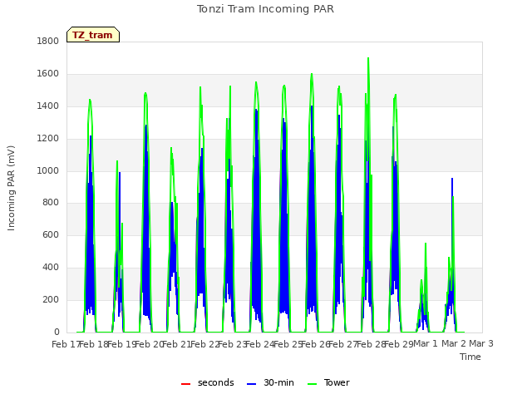This screenshot has height=399, width=532.
Task: Click the Feb 17 x-axis label
Action: (66, 344)
